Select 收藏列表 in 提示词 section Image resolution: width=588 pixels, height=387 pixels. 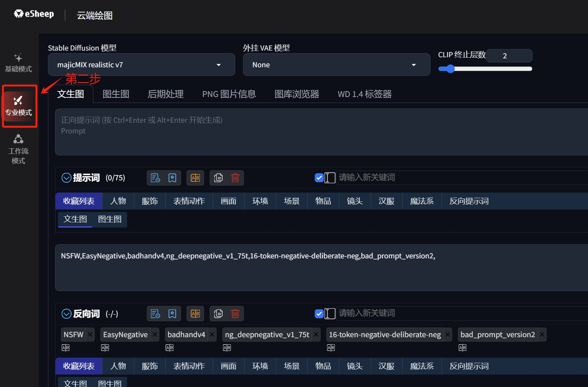pyautogui.click(x=79, y=201)
